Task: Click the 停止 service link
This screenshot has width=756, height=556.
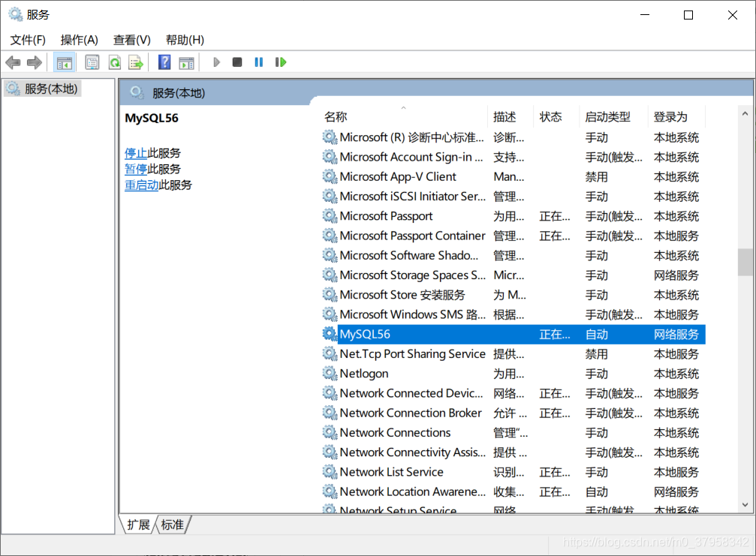Action: 135,153
